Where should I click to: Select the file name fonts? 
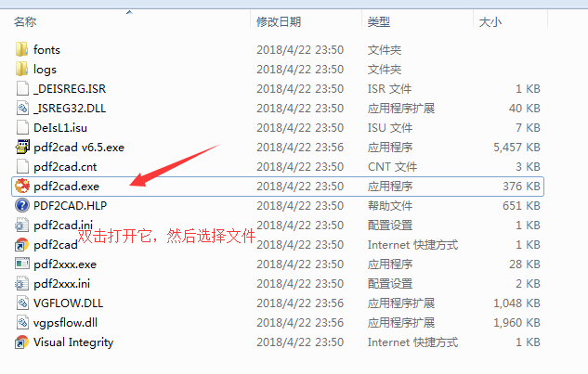pos(46,49)
